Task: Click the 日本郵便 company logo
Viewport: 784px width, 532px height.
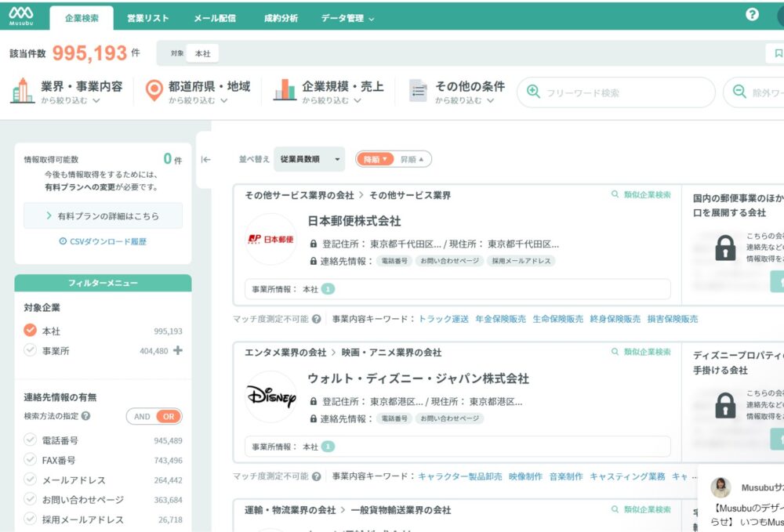Action: click(270, 239)
